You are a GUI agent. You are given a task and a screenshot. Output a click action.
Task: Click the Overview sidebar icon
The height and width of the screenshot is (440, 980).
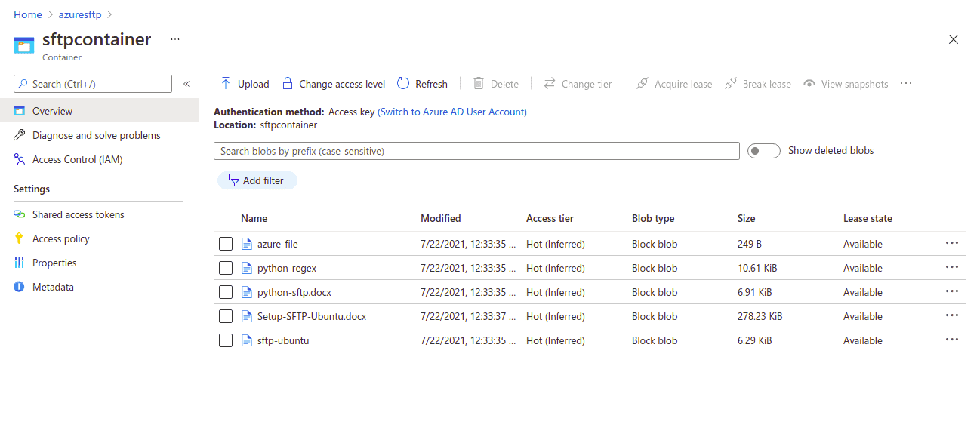20,111
